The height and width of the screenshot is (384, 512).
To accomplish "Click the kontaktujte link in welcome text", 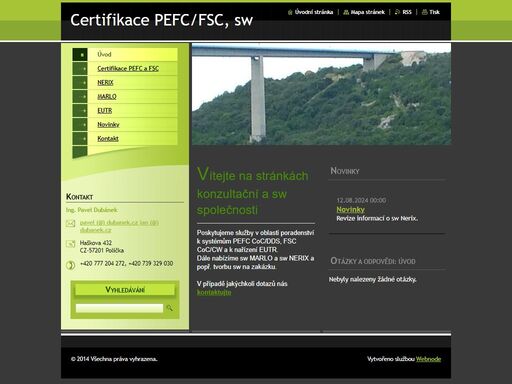I will tap(214, 292).
